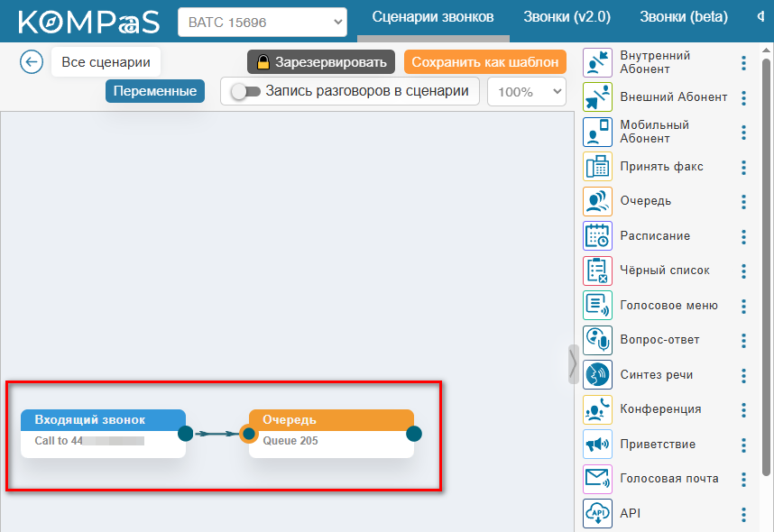The height and width of the screenshot is (532, 774).
Task: Open the 100% zoom dropdown
Action: point(526,92)
